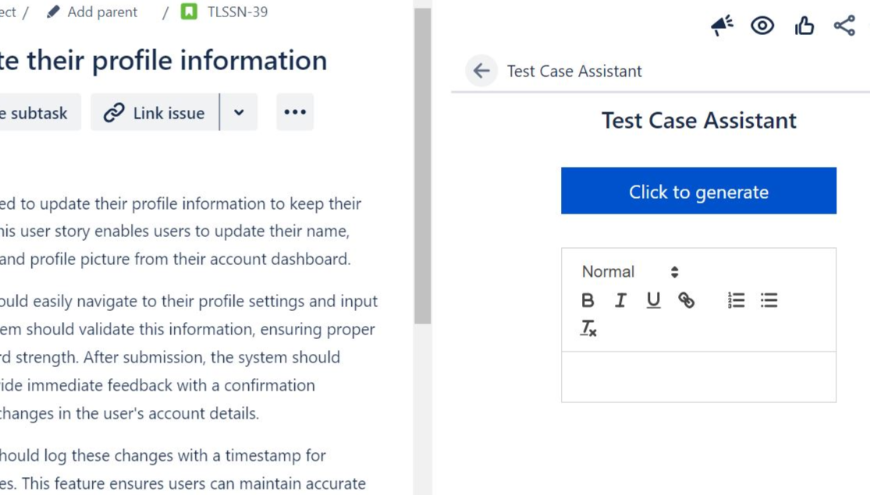Open the three-dots more actions menu
Screen dimensions: 870x495
click(x=295, y=112)
